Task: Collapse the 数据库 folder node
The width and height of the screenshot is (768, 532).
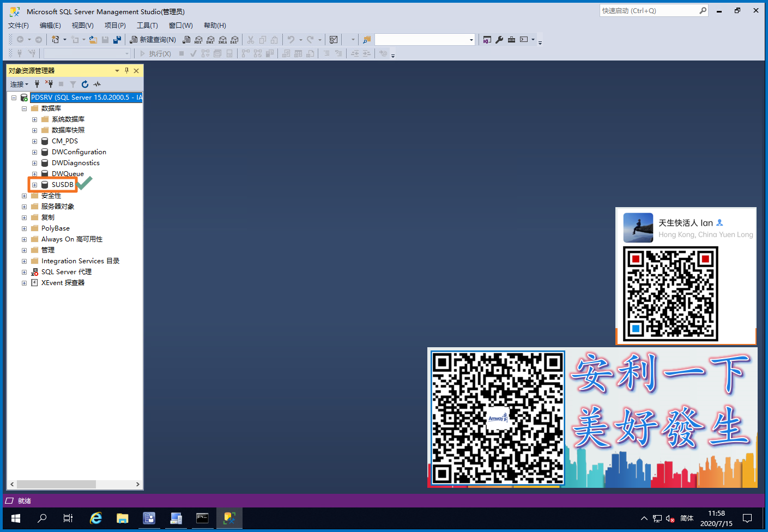Action: click(x=24, y=108)
